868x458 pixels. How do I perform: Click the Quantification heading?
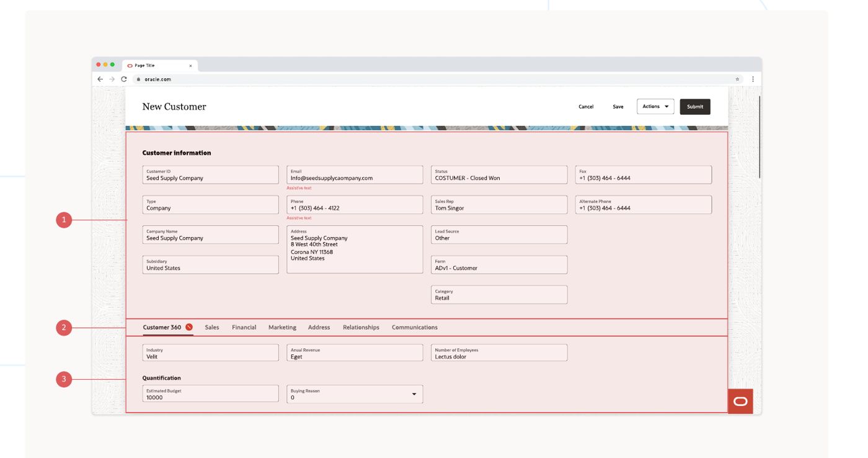[162, 378]
